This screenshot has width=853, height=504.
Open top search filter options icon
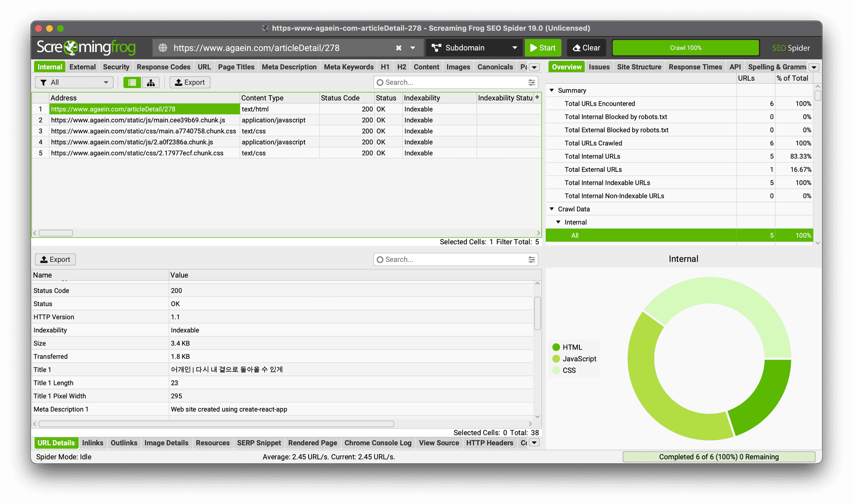(531, 82)
